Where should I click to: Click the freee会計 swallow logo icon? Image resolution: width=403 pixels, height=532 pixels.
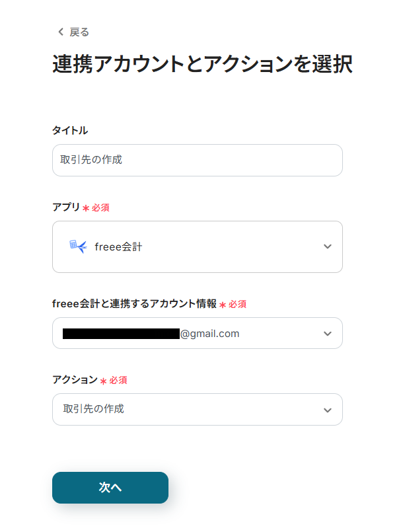[78, 247]
